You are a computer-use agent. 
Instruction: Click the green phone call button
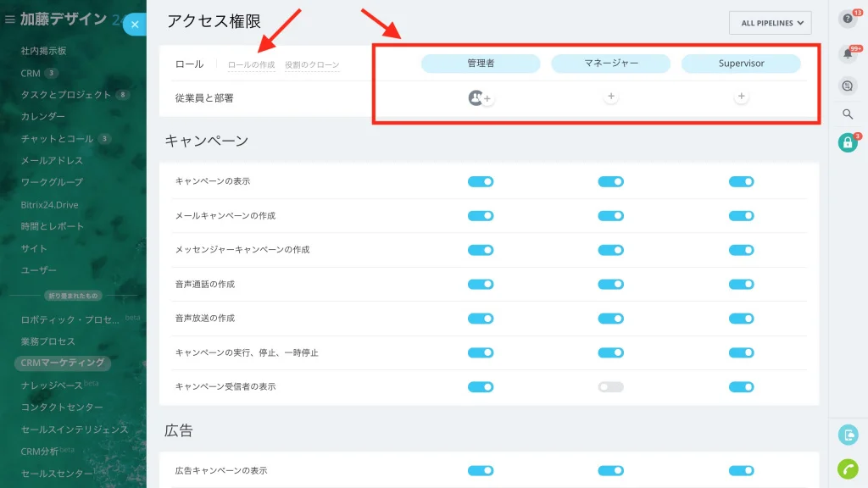(848, 469)
